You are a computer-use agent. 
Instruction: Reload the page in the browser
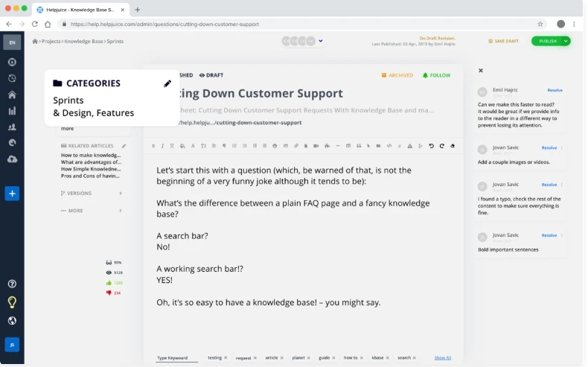34,24
